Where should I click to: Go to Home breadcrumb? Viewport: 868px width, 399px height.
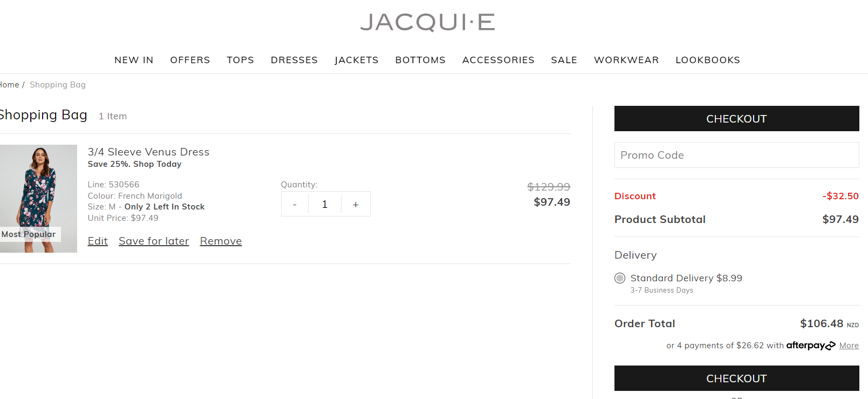pos(9,85)
